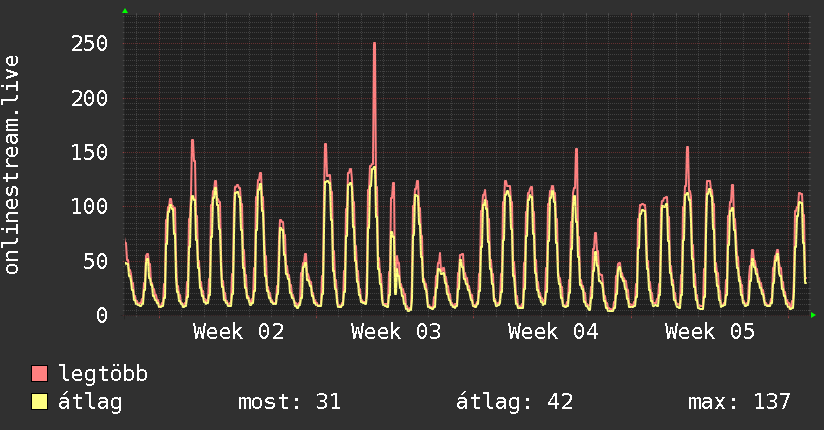Click the 'max: 137' value
Image resolution: width=824 pixels, height=430 pixels.
(739, 402)
